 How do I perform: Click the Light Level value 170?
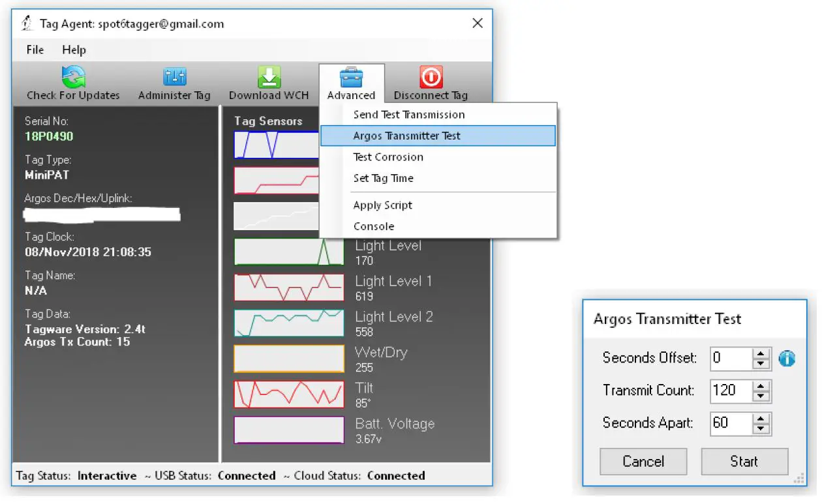[364, 261]
